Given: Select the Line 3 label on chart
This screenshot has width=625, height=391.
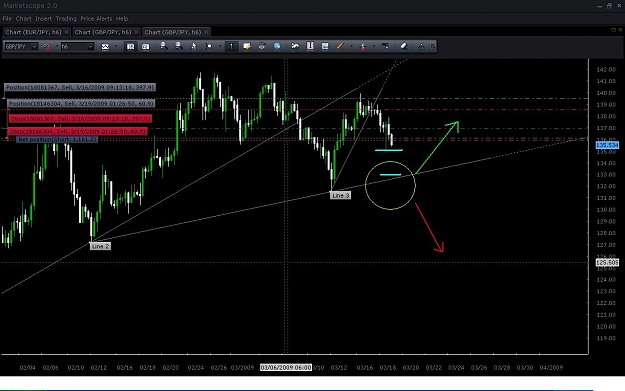Looking at the screenshot, I should [x=340, y=195].
